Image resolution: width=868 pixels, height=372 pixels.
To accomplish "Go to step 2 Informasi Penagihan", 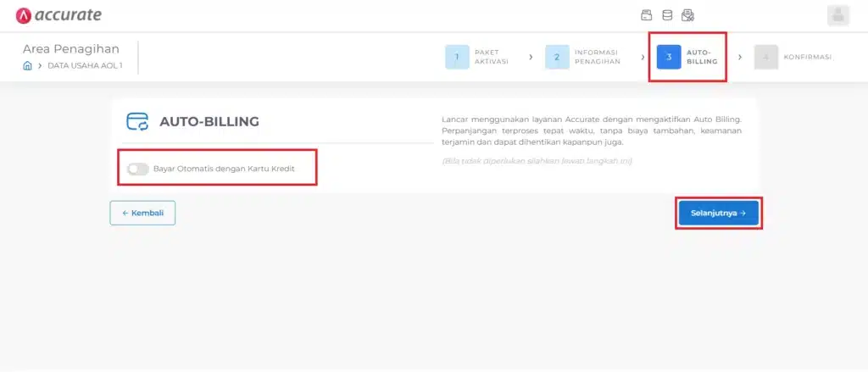I will point(583,57).
